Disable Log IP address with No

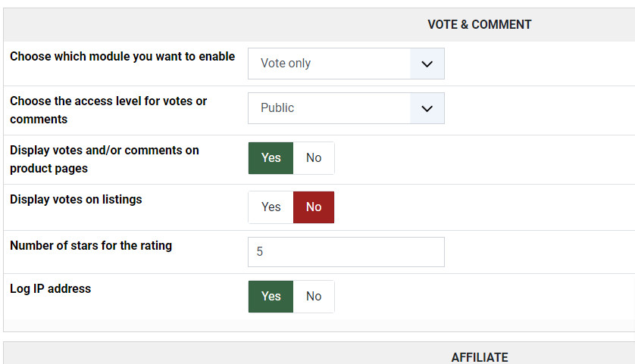tap(314, 297)
